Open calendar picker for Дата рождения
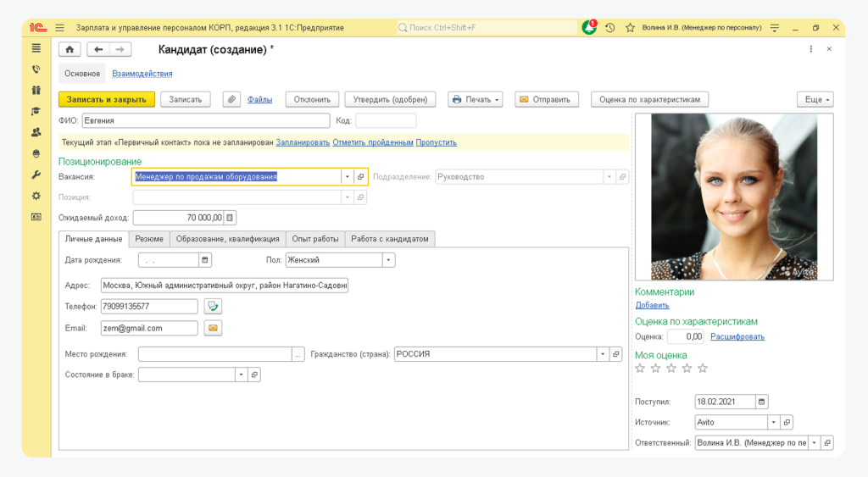This screenshot has height=477, width=868. [204, 260]
